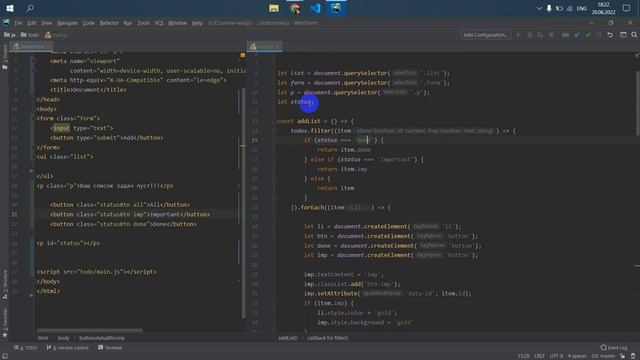640x360 pixels.
Task: Click the window layout icon beside search
Action: pyautogui.click(x=623, y=35)
